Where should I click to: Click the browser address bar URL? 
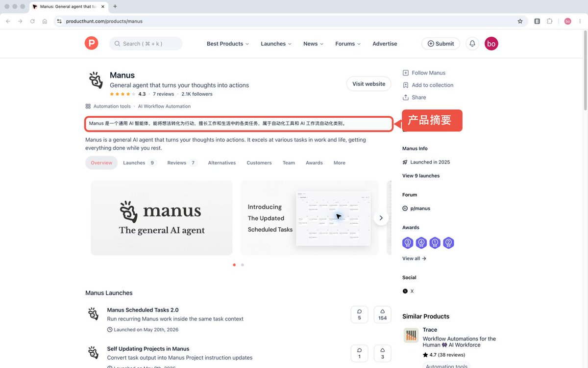[x=104, y=21]
